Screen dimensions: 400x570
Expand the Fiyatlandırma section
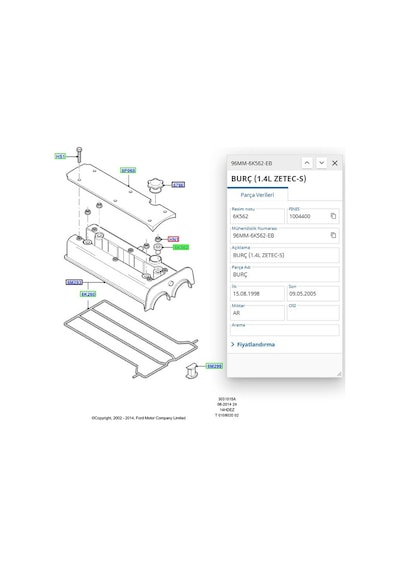pos(253,344)
